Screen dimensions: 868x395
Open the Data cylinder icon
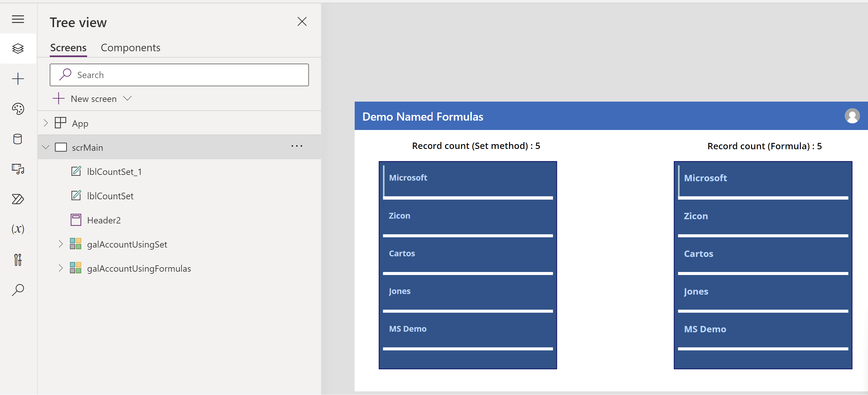point(18,139)
